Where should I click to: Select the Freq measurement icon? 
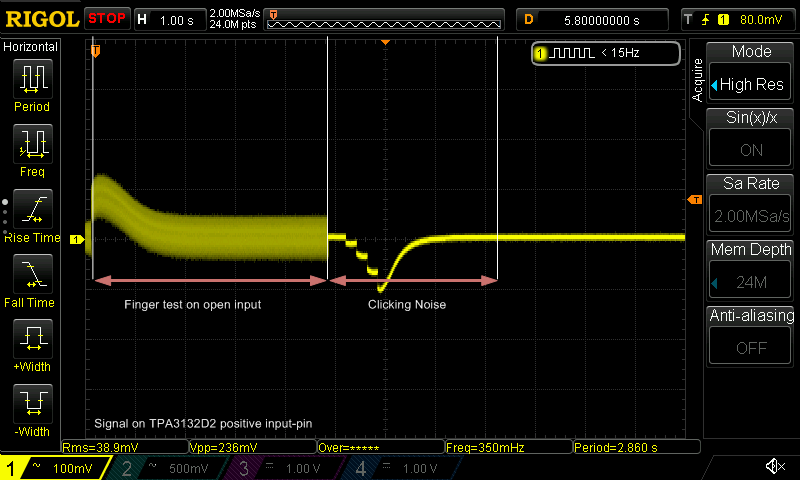(32, 145)
